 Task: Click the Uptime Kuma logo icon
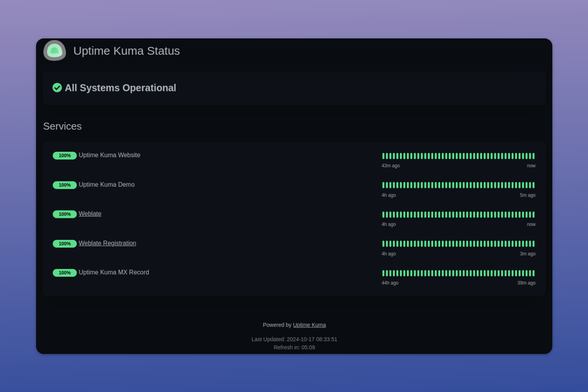click(x=54, y=51)
